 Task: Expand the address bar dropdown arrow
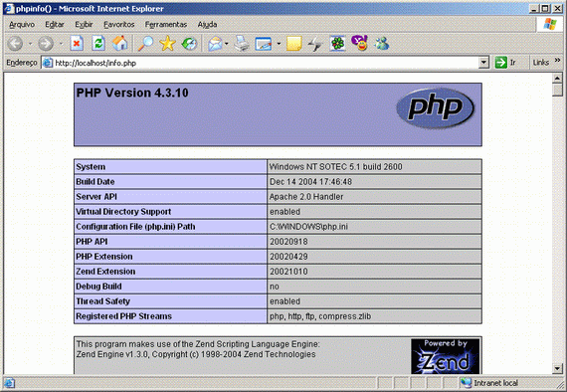(x=483, y=63)
